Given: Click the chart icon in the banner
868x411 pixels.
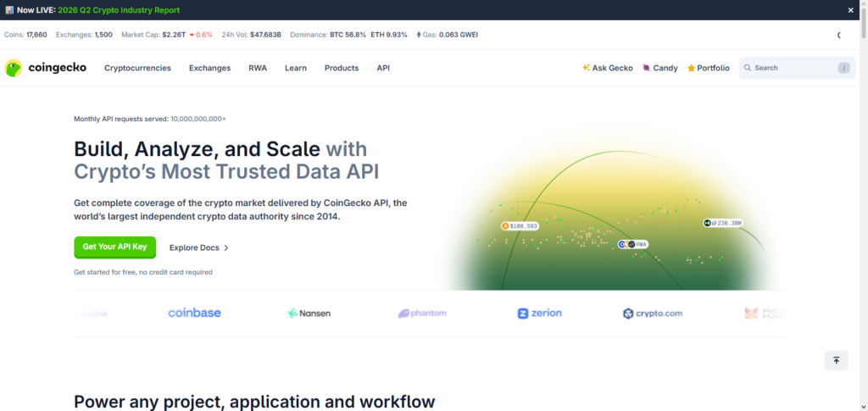Looking at the screenshot, I should click(x=9, y=10).
